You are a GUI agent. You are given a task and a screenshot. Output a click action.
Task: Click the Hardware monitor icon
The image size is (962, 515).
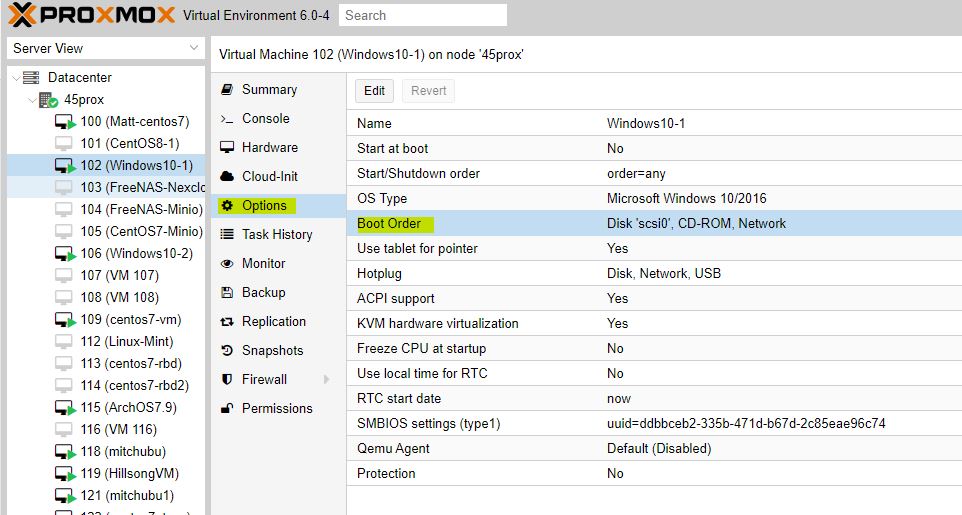pos(227,147)
